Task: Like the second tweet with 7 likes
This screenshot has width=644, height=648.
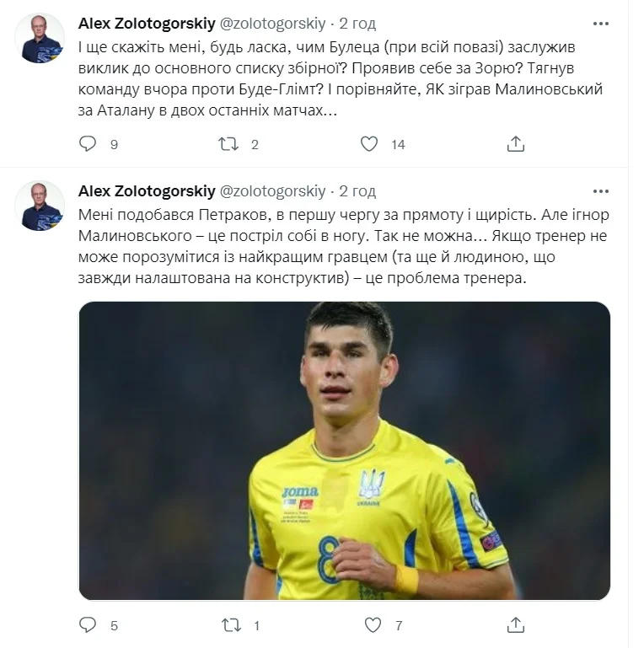Action: [x=373, y=625]
